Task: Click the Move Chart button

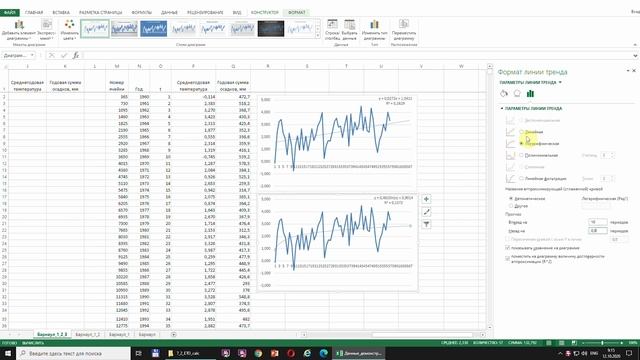Action: click(x=404, y=30)
